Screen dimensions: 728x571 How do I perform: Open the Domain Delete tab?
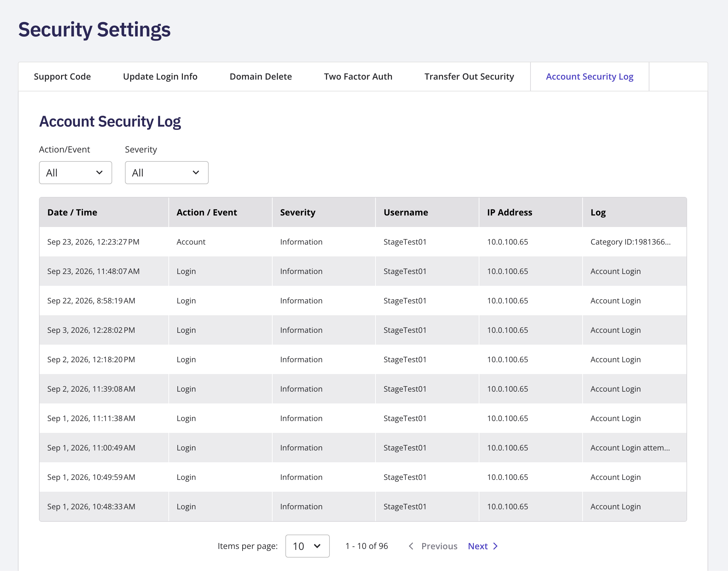pos(260,76)
